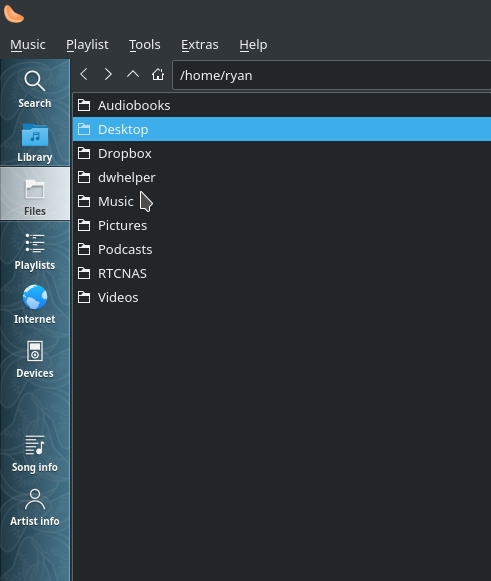Open the Search sidebar tab

[x=35, y=89]
